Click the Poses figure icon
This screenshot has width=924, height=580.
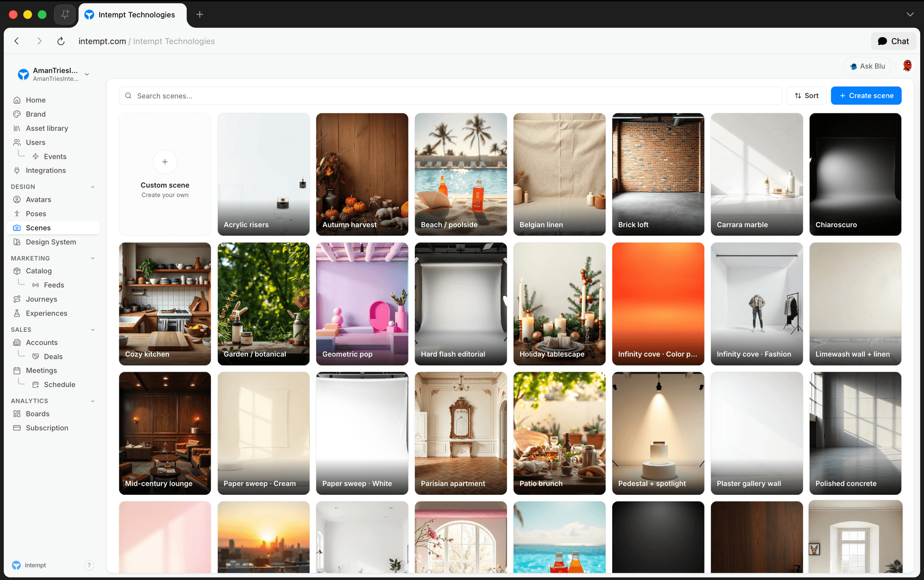(x=17, y=214)
